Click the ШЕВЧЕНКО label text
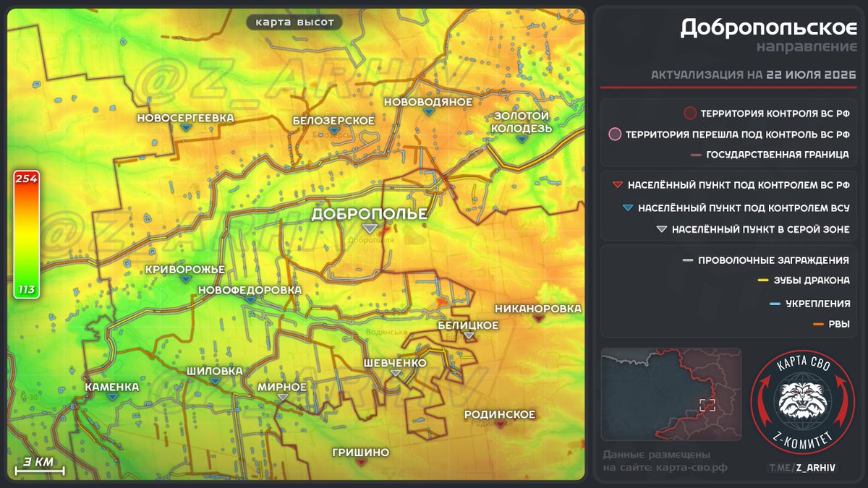Viewport: 868px width, 488px height. [395, 363]
